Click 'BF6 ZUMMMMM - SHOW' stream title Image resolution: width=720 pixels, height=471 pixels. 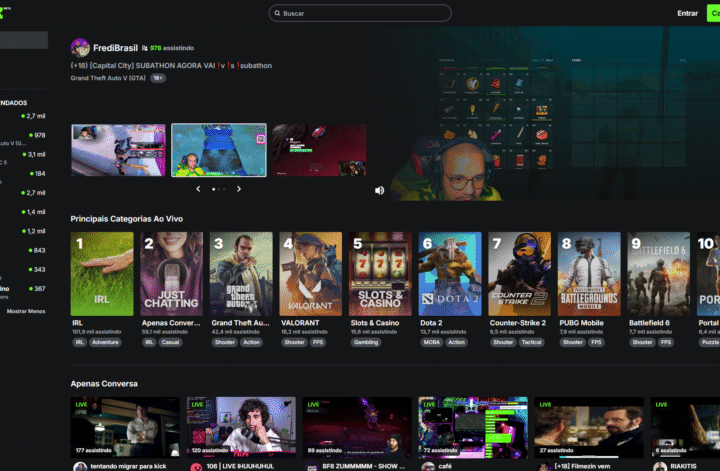coord(364,466)
